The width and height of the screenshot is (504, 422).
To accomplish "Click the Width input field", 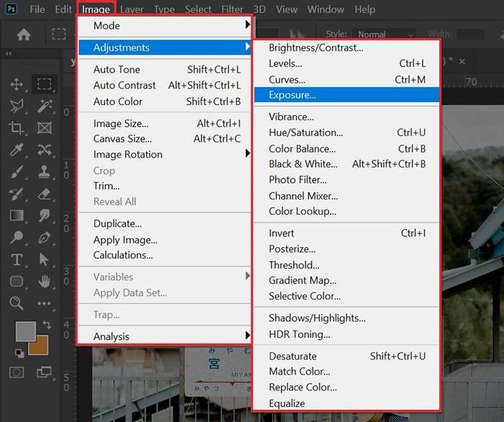I will coord(471,34).
